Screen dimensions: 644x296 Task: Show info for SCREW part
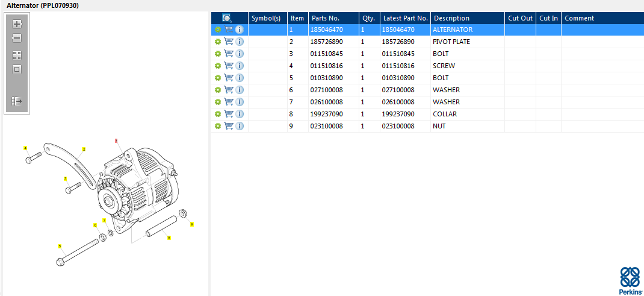pyautogui.click(x=240, y=66)
